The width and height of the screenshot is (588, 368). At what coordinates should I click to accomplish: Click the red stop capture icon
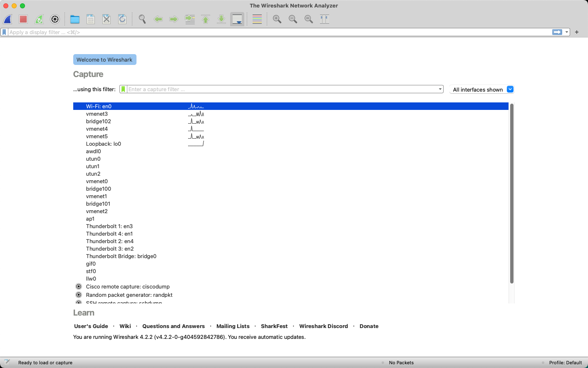[x=23, y=19]
